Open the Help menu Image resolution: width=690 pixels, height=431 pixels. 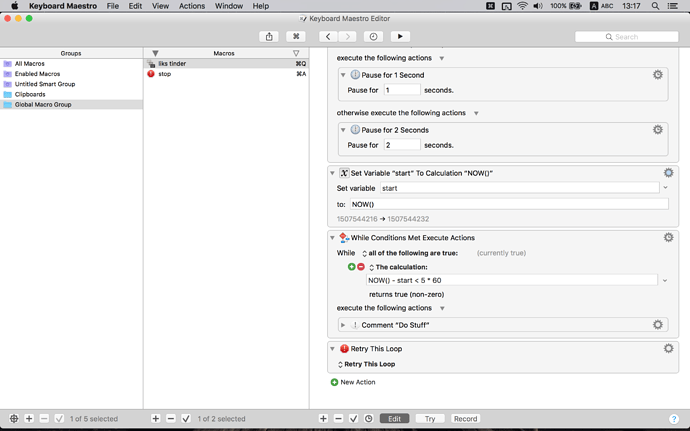tap(261, 6)
